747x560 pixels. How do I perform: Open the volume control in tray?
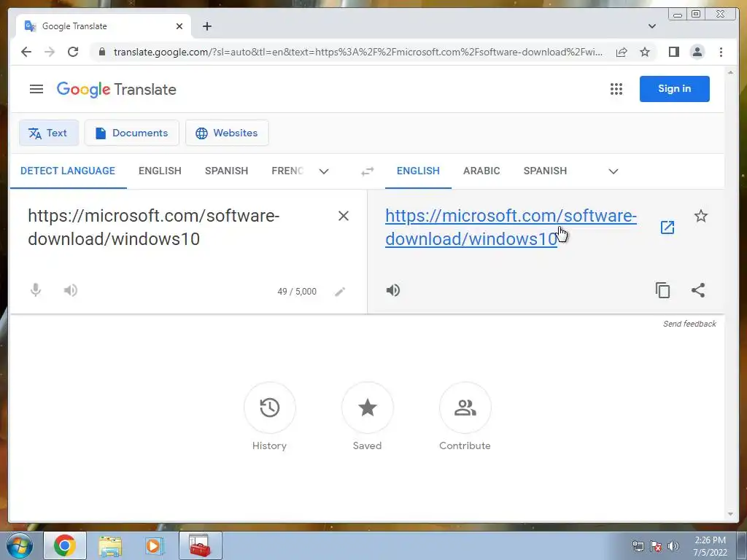pyautogui.click(x=673, y=546)
